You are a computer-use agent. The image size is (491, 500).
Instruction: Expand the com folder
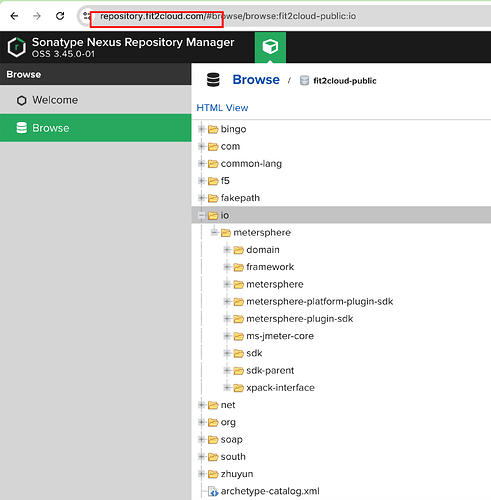201,146
